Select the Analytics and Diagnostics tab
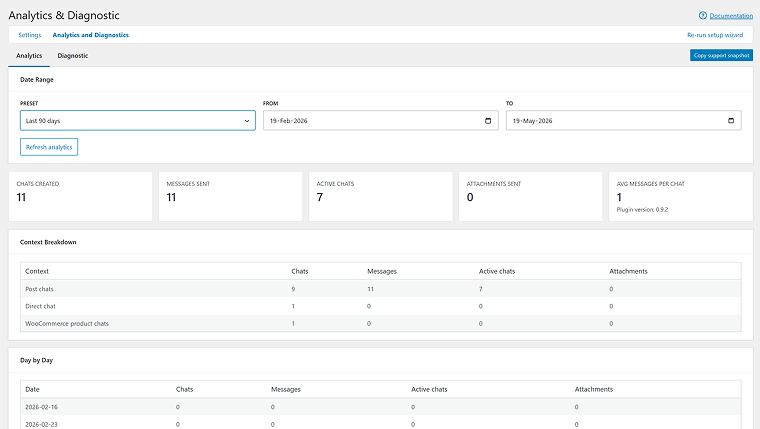The height and width of the screenshot is (429, 760). point(91,35)
